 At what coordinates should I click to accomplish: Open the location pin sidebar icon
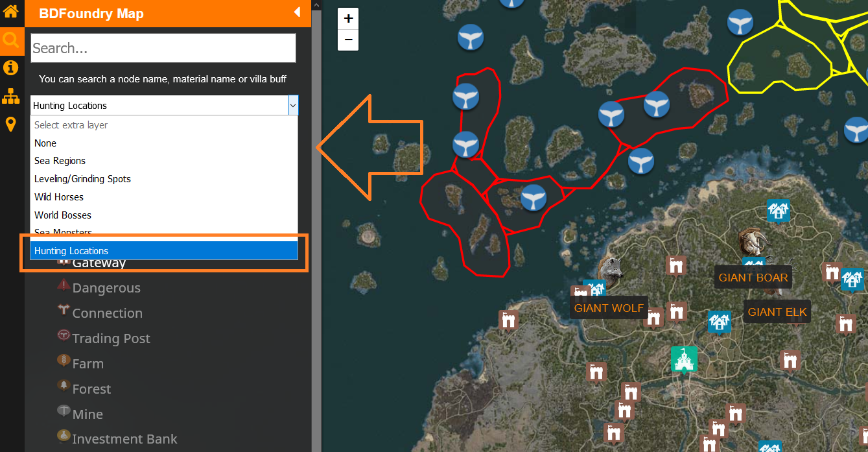point(10,124)
